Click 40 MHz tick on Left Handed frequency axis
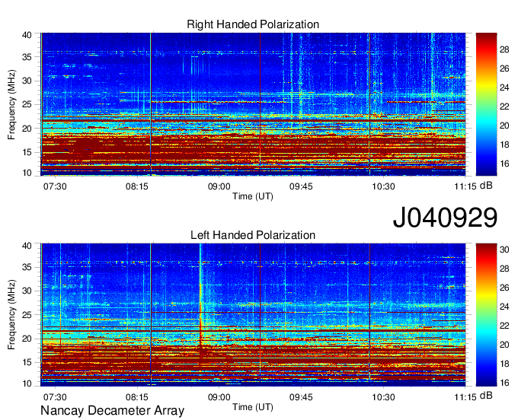Screen dimensions: 518x420 point(27,246)
